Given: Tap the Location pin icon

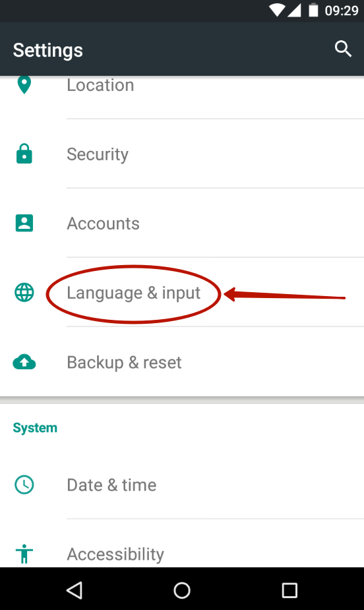Looking at the screenshot, I should click(x=24, y=85).
